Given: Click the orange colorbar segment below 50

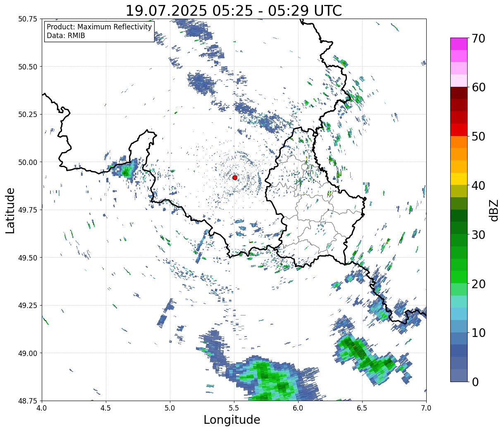Looking at the screenshot, I should click(x=459, y=142).
